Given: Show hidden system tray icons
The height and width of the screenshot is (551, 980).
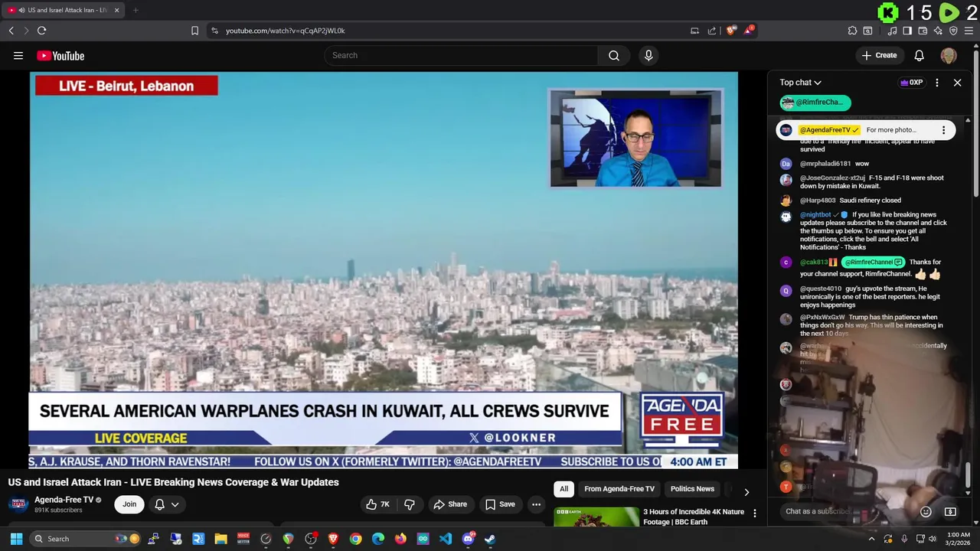Looking at the screenshot, I should [x=871, y=539].
